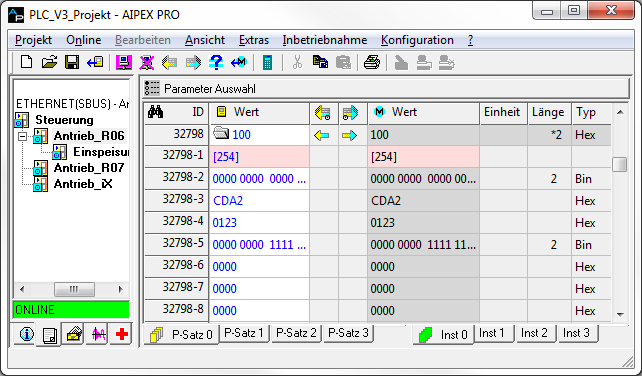Viewport: 642px width, 376px height.
Task: Click the crossed-out magenta disconnect icon
Action: (x=147, y=63)
